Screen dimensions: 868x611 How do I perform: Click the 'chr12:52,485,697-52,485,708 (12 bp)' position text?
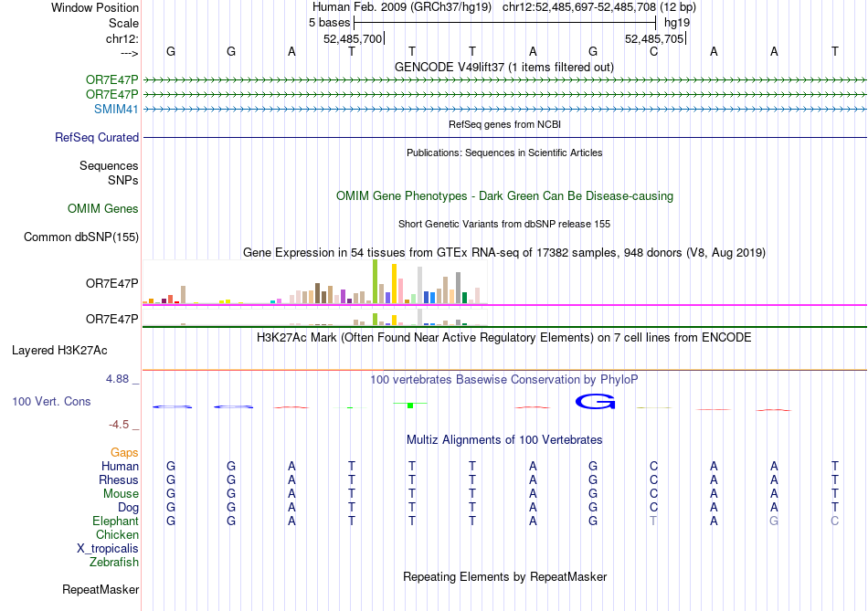[599, 7]
